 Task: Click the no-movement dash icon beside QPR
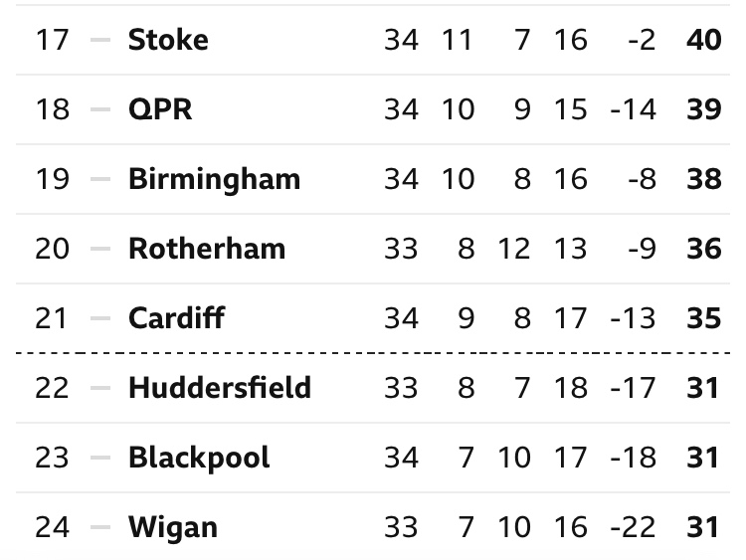coord(99,109)
